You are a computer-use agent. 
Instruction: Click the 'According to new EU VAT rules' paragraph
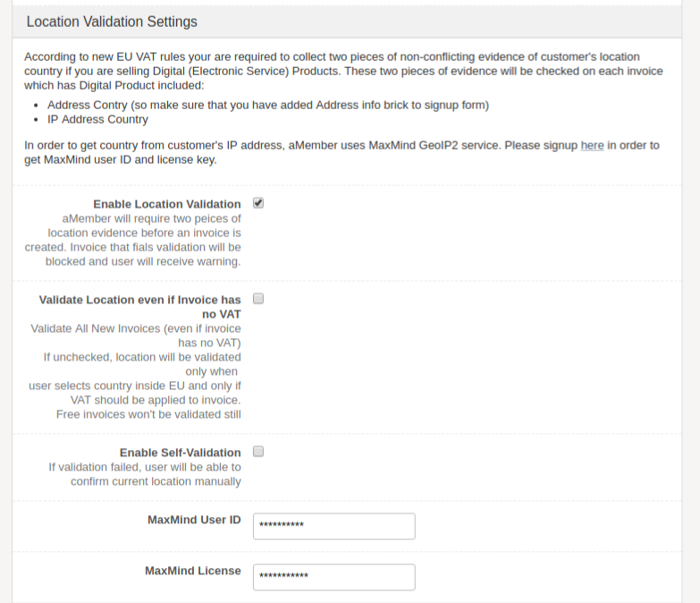[340, 71]
